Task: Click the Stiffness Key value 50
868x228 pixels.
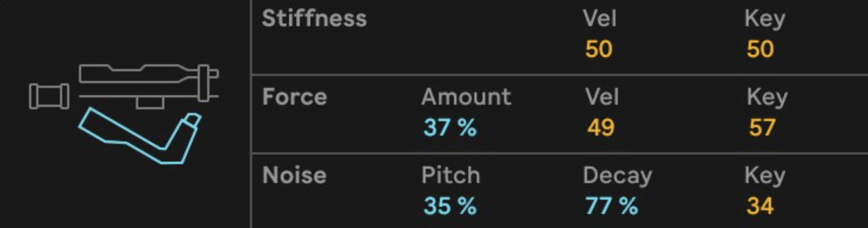Action: pos(760,50)
